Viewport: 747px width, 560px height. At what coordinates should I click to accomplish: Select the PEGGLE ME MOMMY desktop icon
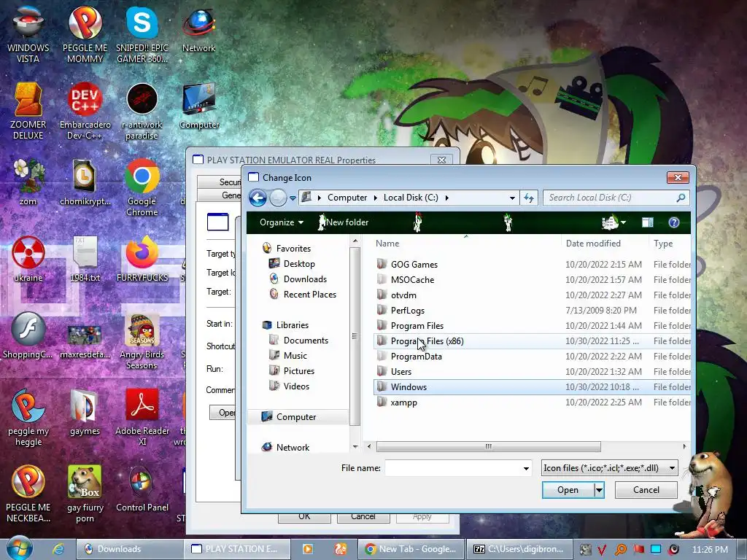(x=85, y=34)
